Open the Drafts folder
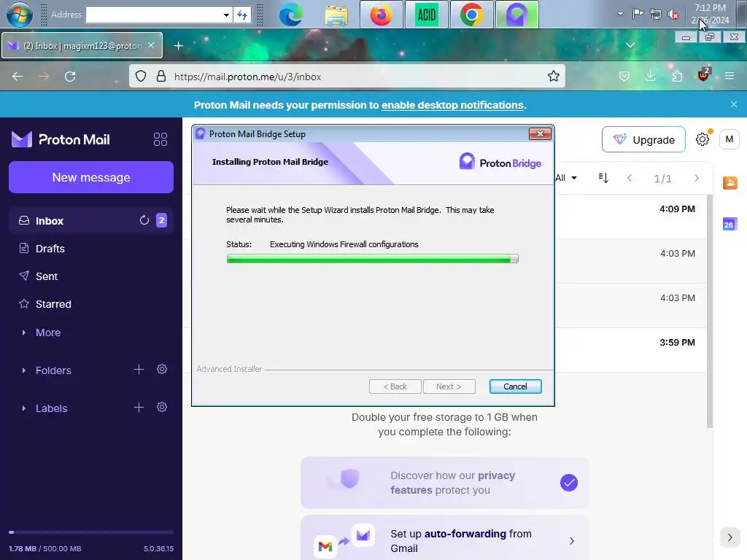This screenshot has height=560, width=747. (x=91, y=248)
